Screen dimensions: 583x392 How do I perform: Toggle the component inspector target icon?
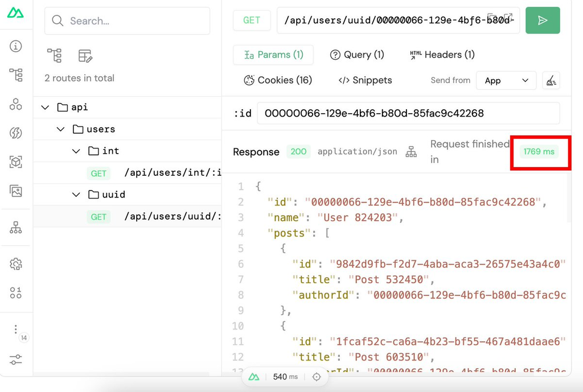(317, 377)
